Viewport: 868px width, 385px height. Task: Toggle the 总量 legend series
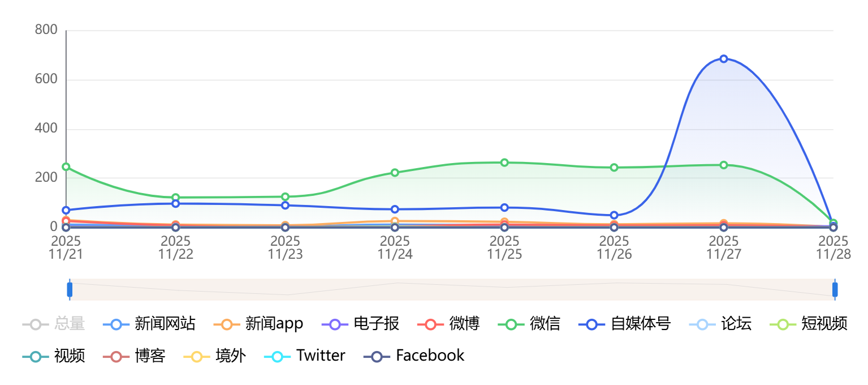54,324
